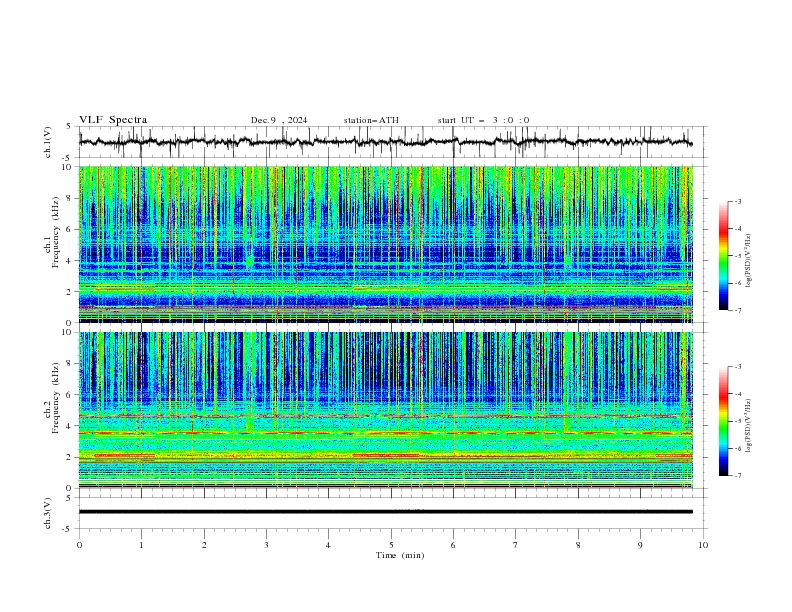792x612 pixels.
Task: Click the "3" tick on time axis
Action: coord(266,545)
